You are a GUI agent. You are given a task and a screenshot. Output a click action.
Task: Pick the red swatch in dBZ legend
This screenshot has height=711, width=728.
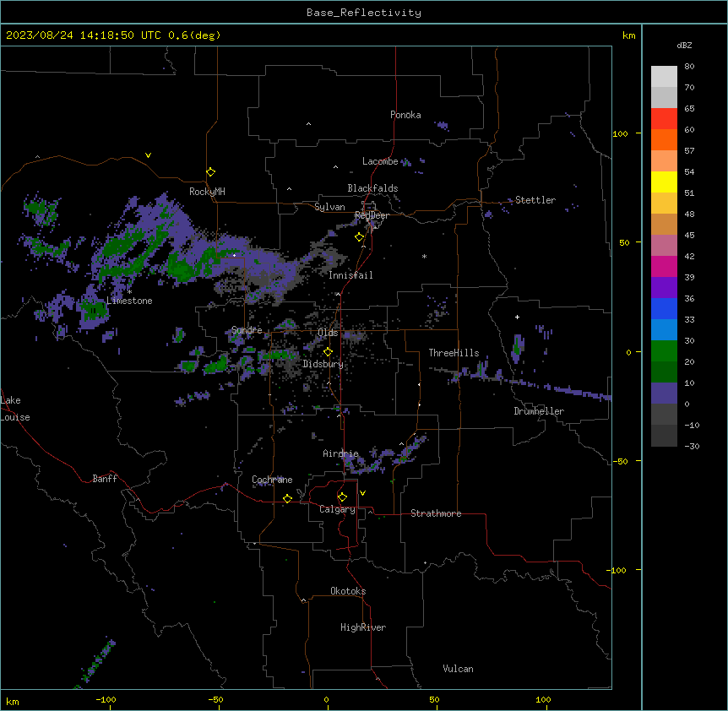664,118
